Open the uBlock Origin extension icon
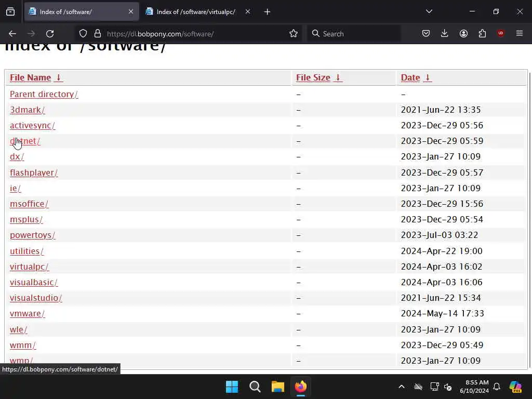This screenshot has height=399, width=532. pos(501,33)
